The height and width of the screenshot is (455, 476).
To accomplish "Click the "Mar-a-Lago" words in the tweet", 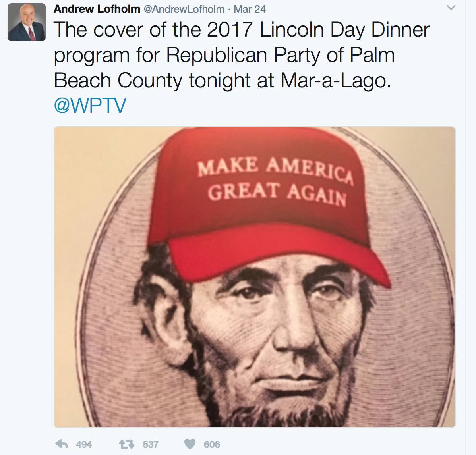I will (x=336, y=80).
